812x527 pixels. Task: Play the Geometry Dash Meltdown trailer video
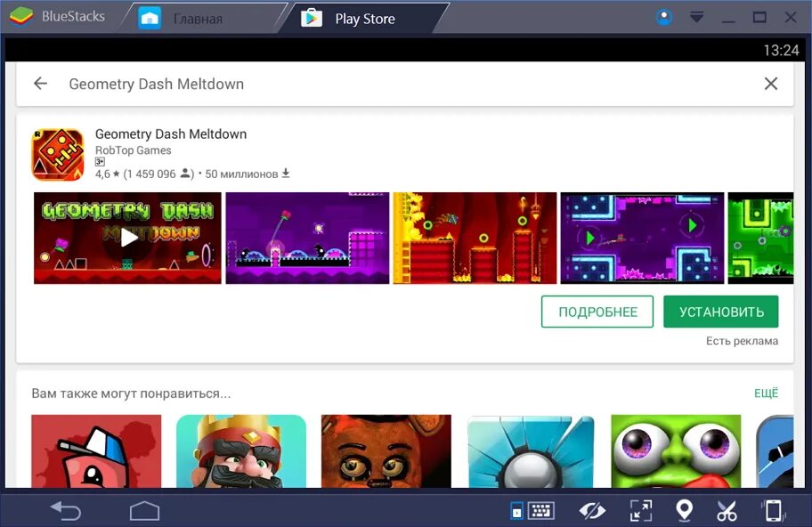pos(127,239)
